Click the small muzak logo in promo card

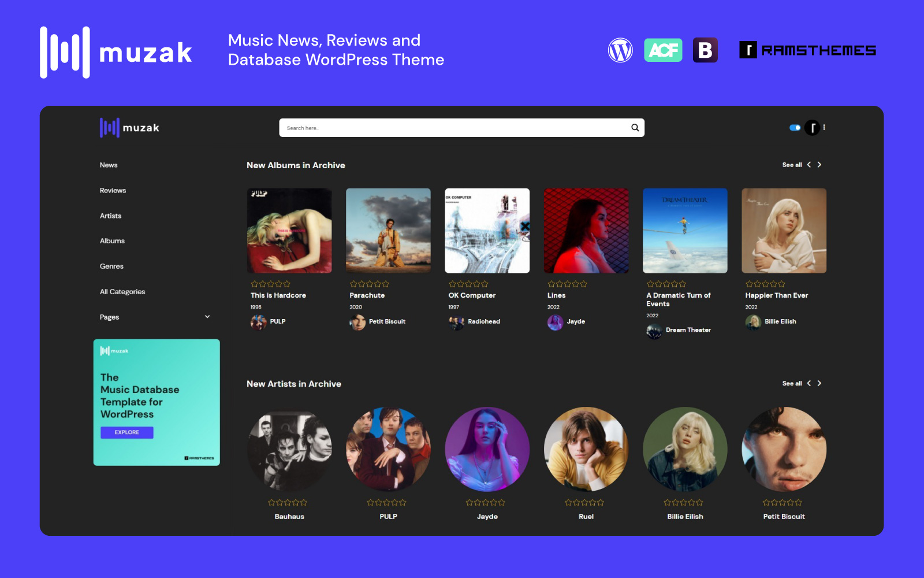114,351
